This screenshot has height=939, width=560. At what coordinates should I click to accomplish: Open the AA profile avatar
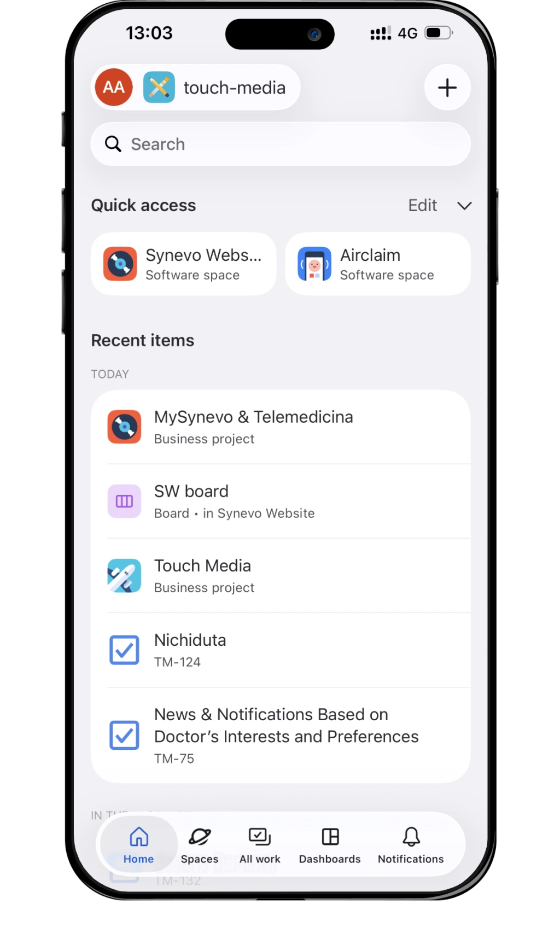pos(114,87)
